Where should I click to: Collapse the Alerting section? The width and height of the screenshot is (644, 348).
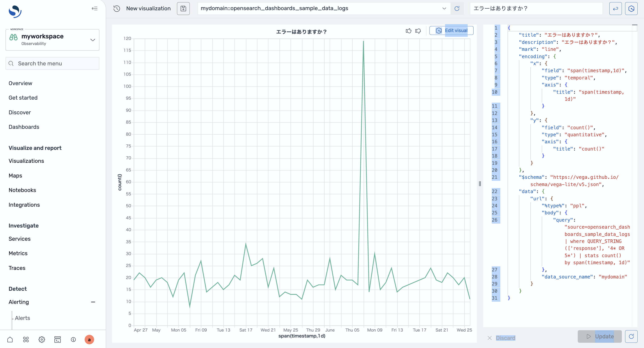pyautogui.click(x=93, y=302)
